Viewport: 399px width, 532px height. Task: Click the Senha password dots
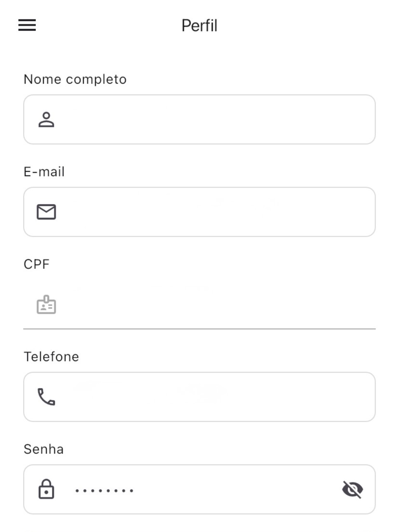pos(104,491)
